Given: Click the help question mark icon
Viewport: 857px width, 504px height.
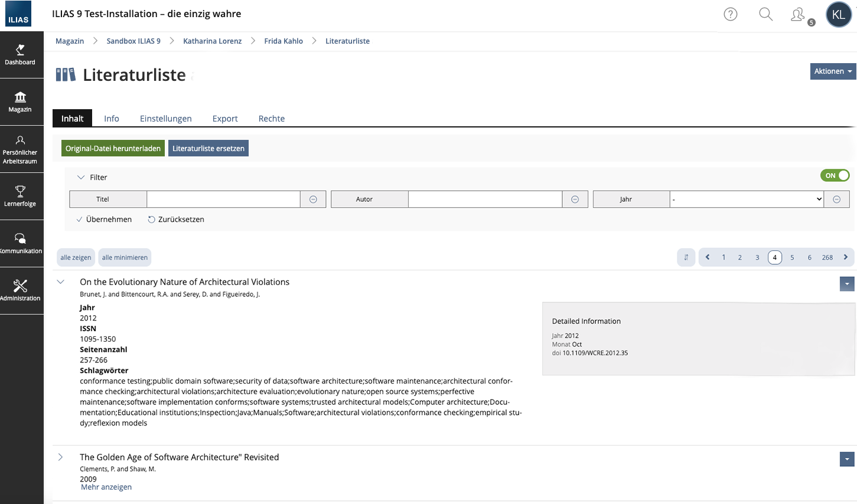Looking at the screenshot, I should [731, 14].
